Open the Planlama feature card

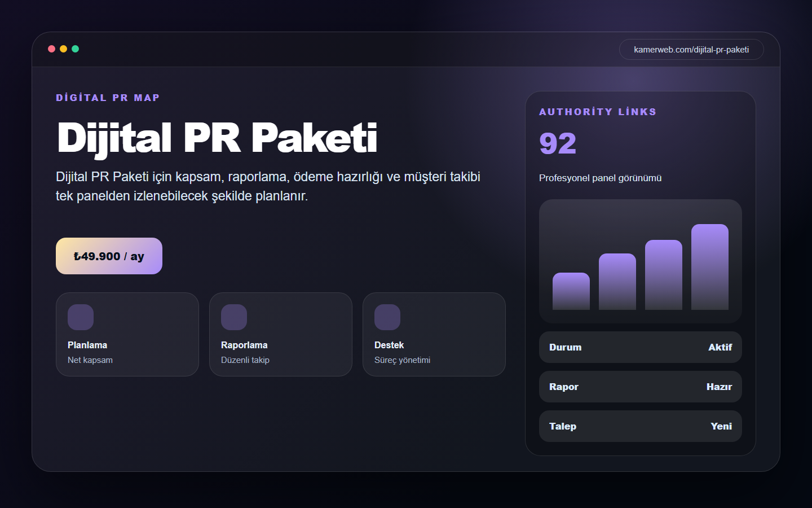(127, 334)
